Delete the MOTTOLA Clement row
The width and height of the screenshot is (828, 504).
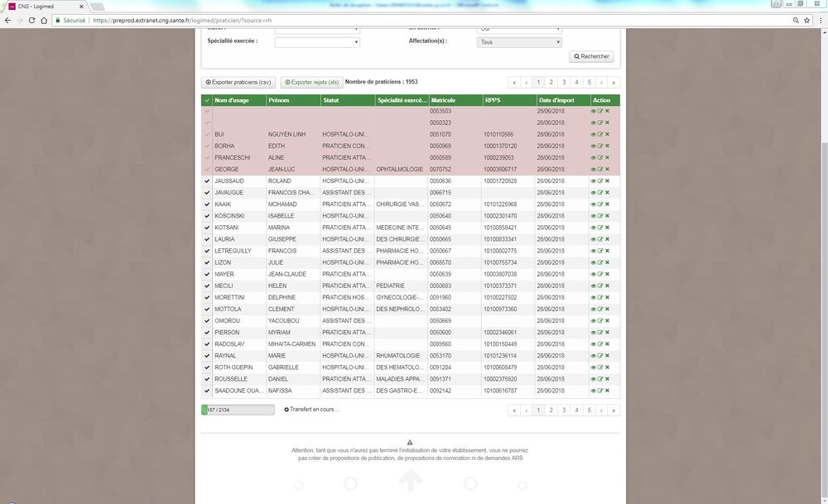pos(607,310)
